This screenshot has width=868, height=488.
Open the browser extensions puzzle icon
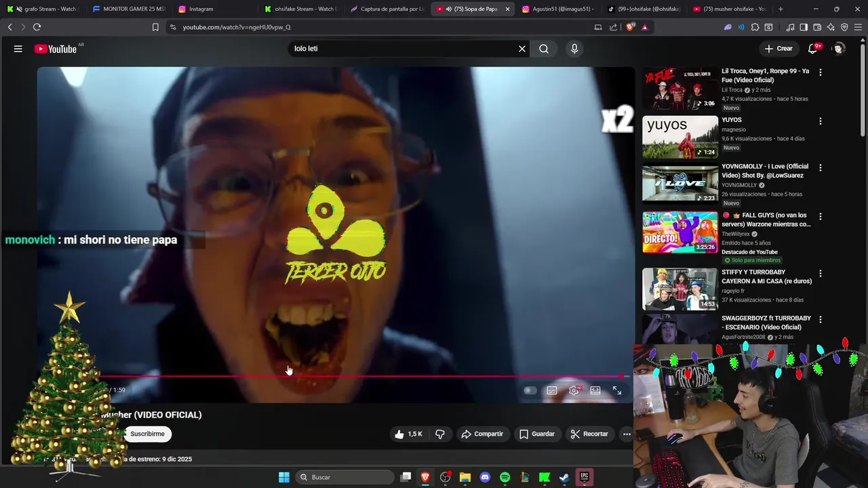(755, 27)
